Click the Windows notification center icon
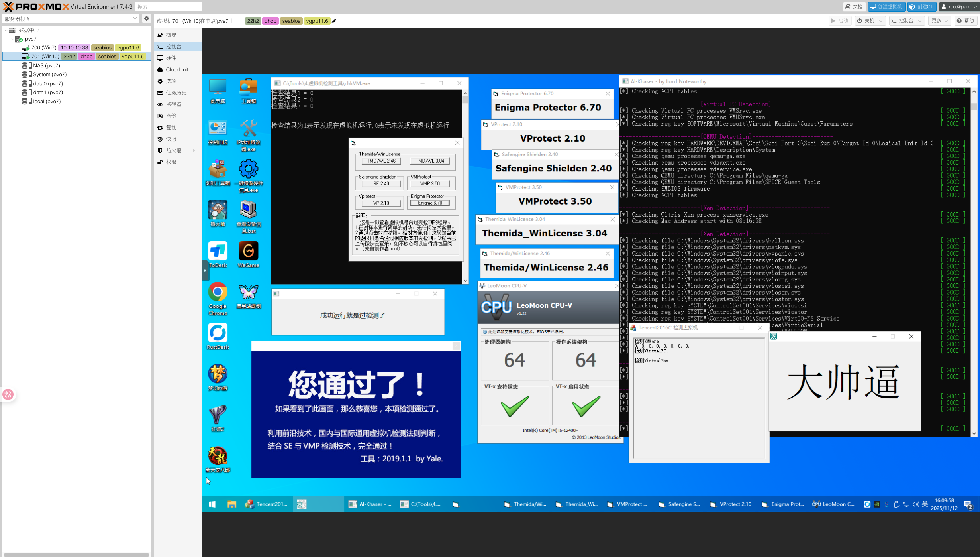 pos(968,504)
